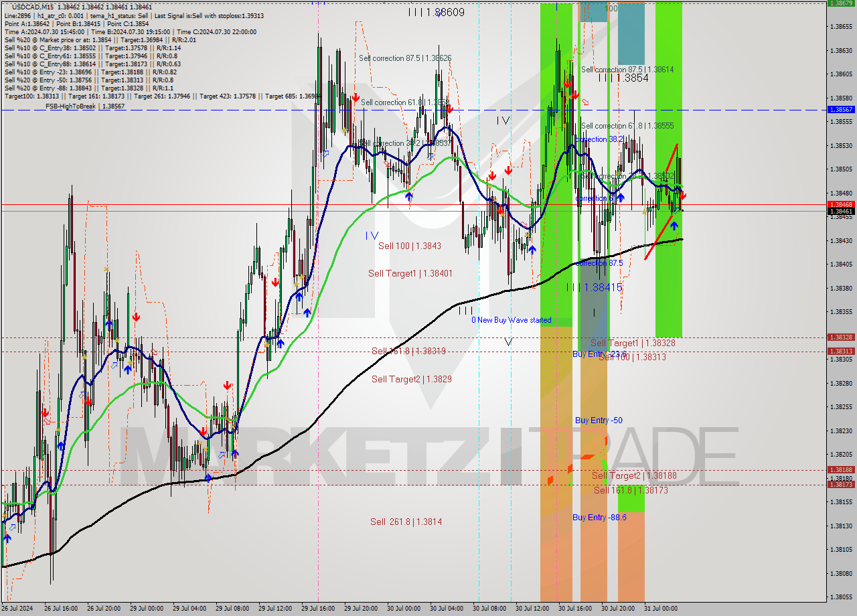Click the 1.38105 price scale value

point(841,550)
